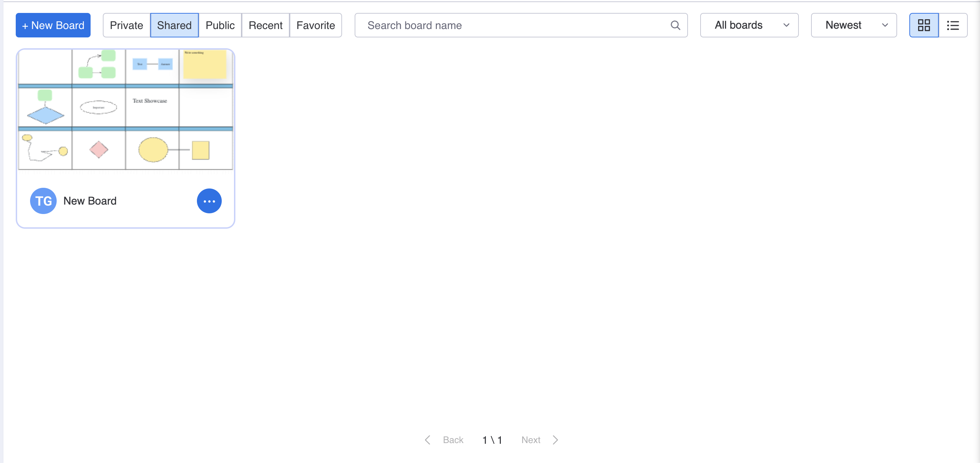The width and height of the screenshot is (980, 463).
Task: Show the Recent boards tab
Action: [x=265, y=26]
